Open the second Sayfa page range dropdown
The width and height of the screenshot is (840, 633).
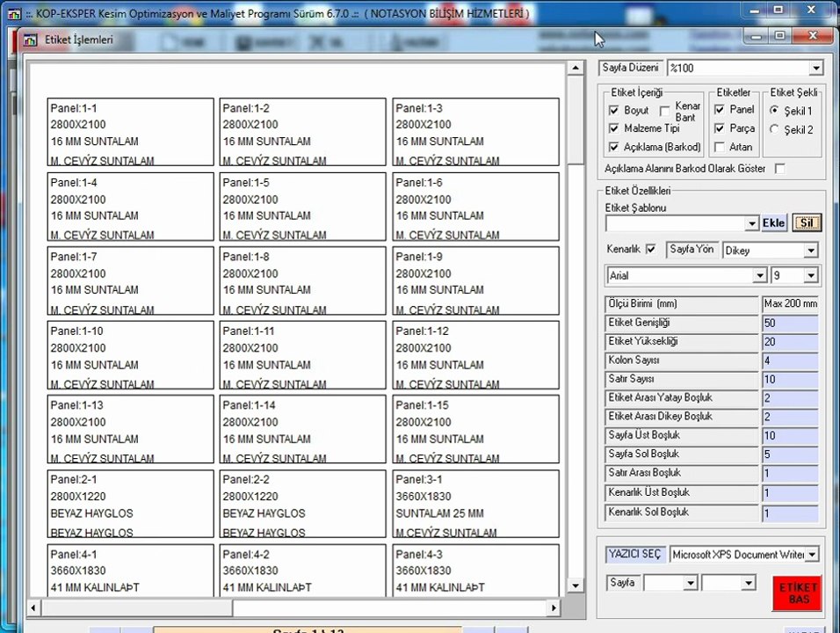click(x=749, y=583)
